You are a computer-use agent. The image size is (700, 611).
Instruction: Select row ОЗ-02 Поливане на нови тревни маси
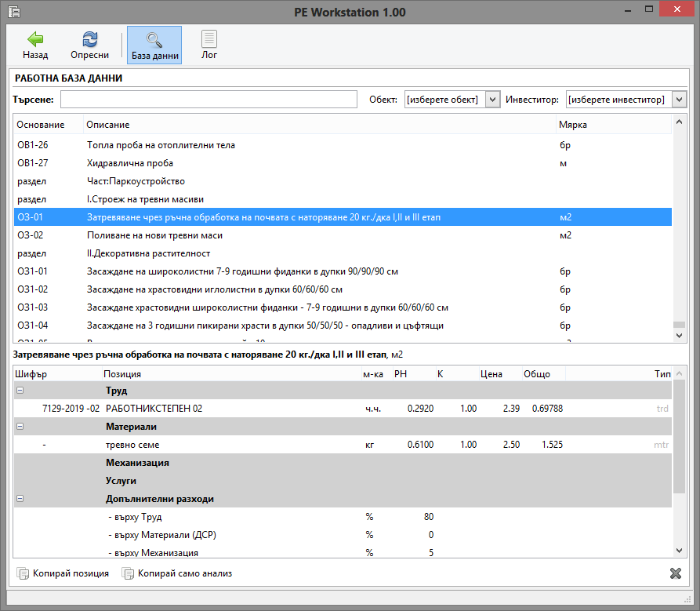[154, 235]
